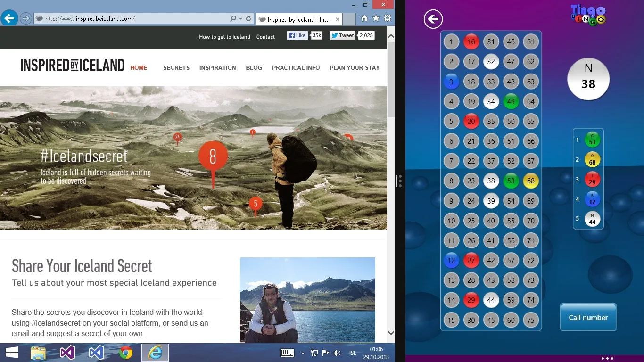This screenshot has width=644, height=362.
Task: Click history ball B 12 in recent list
Action: (x=592, y=199)
